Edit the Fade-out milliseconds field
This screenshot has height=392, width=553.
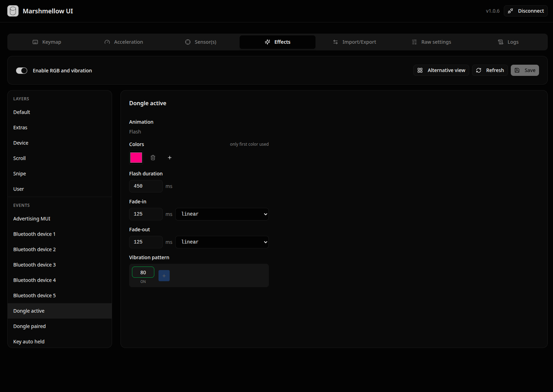tap(146, 242)
